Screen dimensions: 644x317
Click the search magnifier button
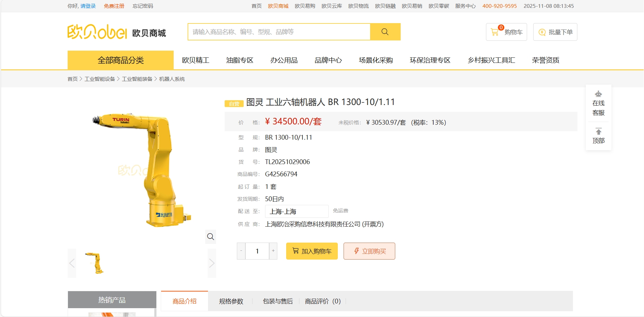pos(385,32)
